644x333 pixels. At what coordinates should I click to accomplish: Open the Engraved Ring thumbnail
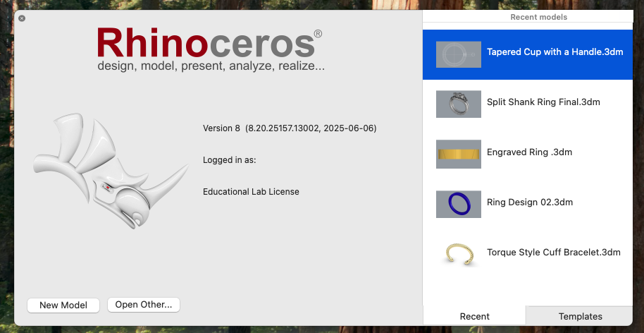(x=459, y=155)
